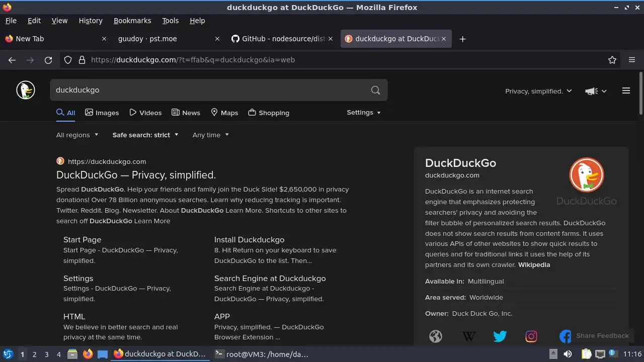The width and height of the screenshot is (644, 362).
Task: Open the 'Start Page' sitelink
Action: (x=82, y=240)
